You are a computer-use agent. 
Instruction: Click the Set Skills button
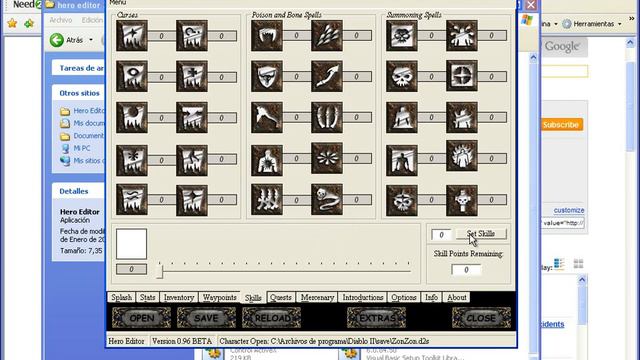pos(481,234)
